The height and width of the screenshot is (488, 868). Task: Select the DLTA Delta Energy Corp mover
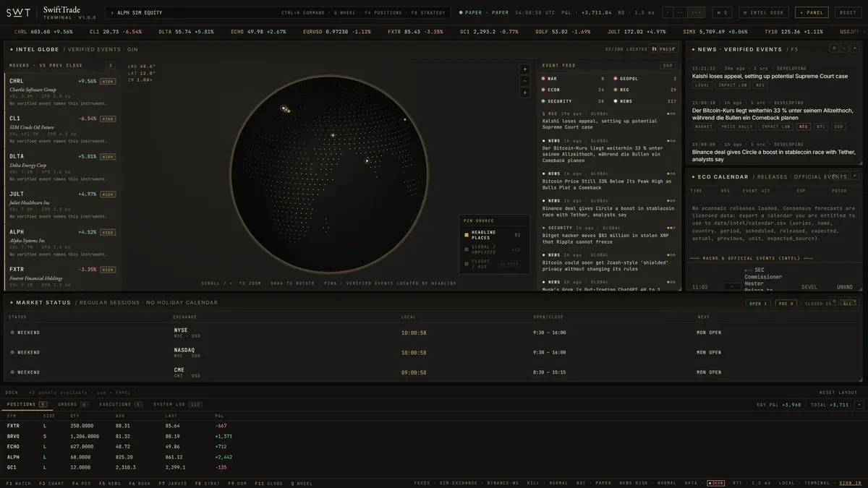click(64, 167)
